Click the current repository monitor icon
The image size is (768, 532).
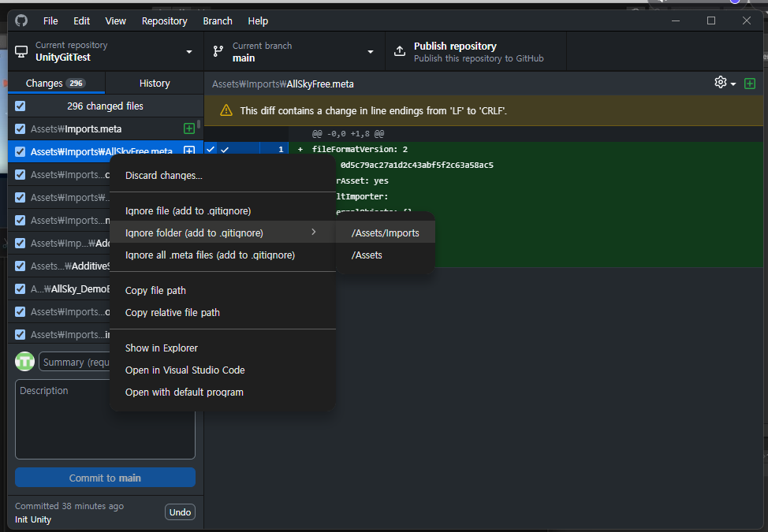click(21, 51)
